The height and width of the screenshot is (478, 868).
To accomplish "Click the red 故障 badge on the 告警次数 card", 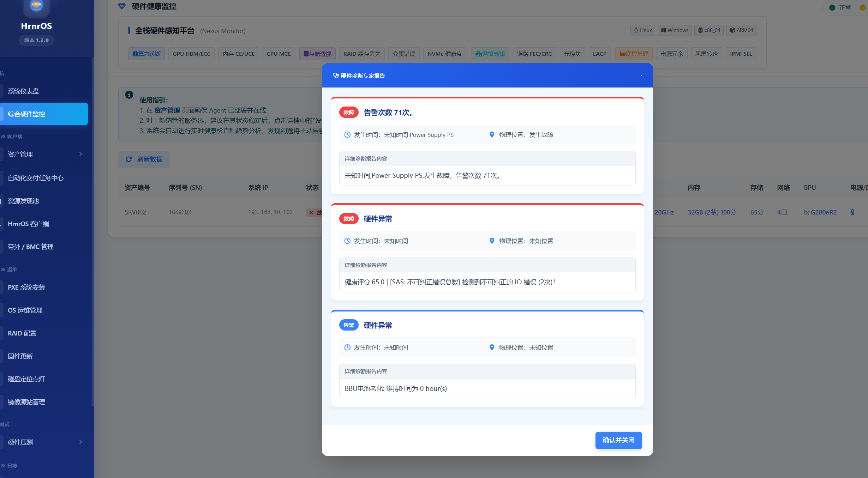I will pos(349,113).
